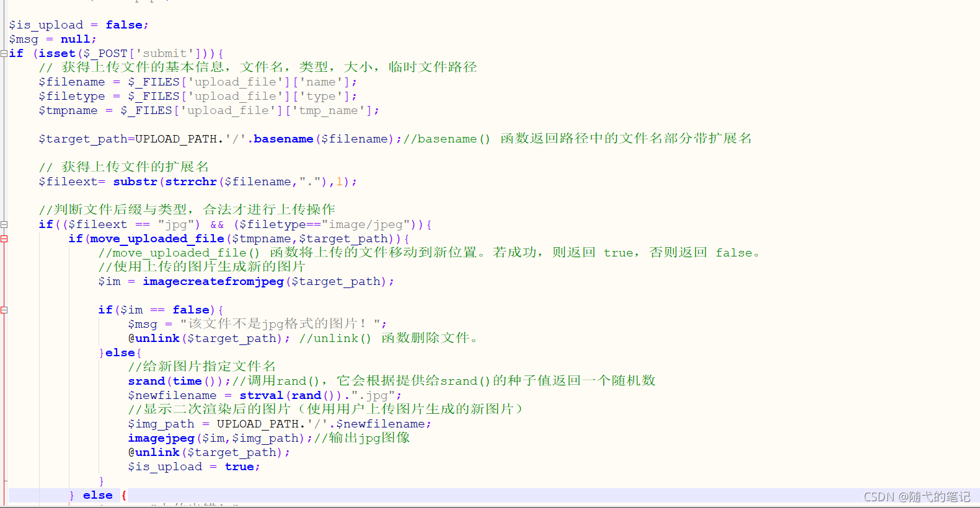980x508 pixels.
Task: Click the line "$is_upload = false;"
Action: tap(79, 25)
